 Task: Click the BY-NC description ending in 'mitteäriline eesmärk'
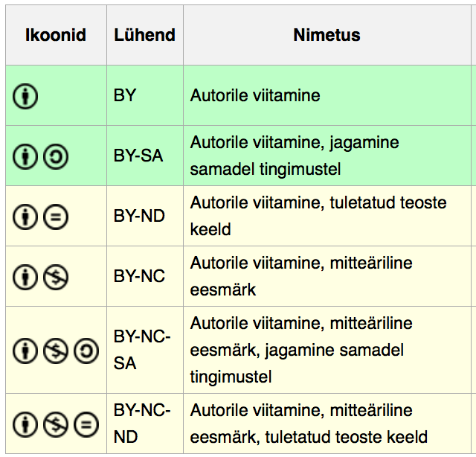(301, 276)
